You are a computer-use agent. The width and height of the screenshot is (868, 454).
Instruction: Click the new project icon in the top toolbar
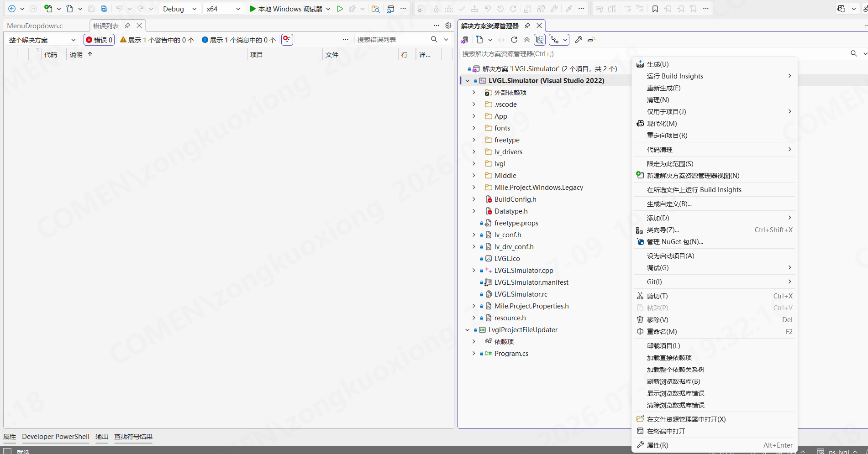pyautogui.click(x=48, y=9)
